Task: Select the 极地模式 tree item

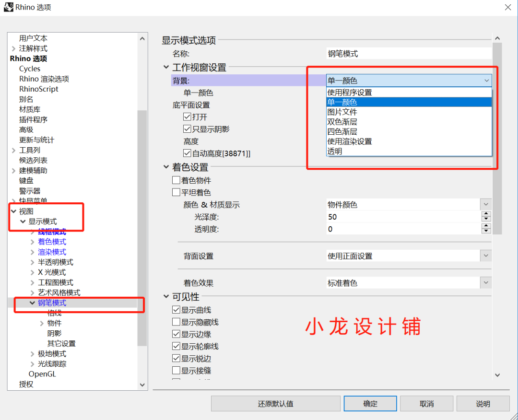Action: click(52, 354)
